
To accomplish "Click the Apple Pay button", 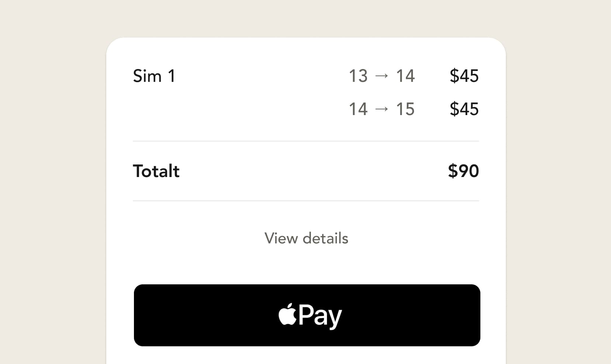I will (307, 315).
